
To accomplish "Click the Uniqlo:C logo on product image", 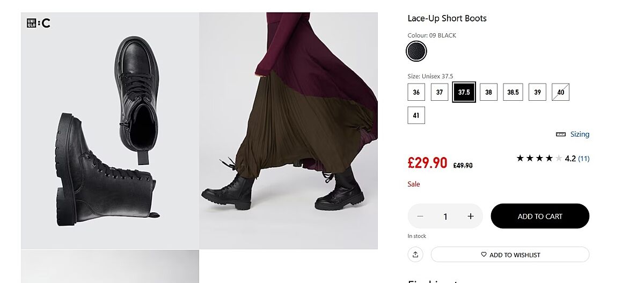I will (x=38, y=23).
